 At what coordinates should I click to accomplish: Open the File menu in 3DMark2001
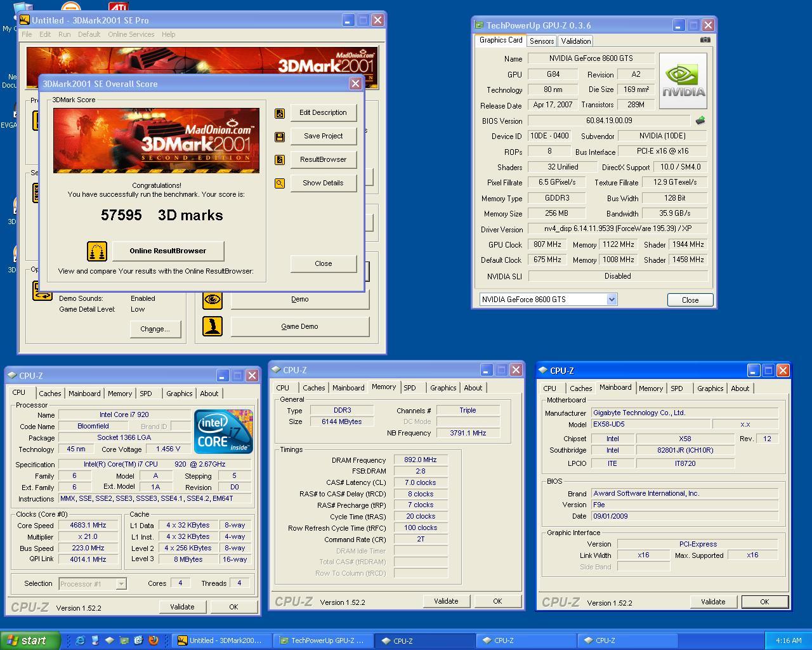[27, 34]
